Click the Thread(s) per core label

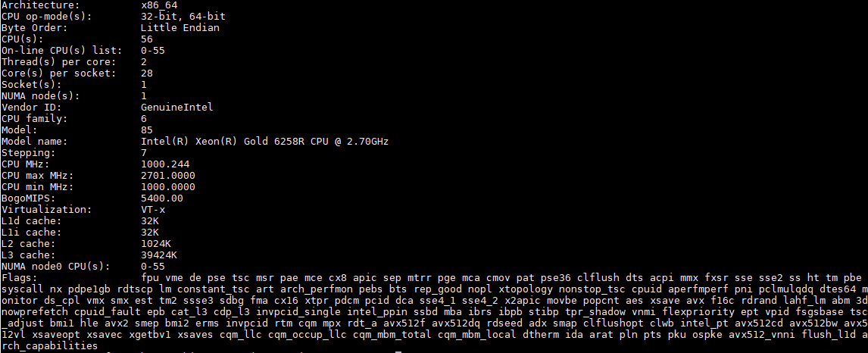59,62
